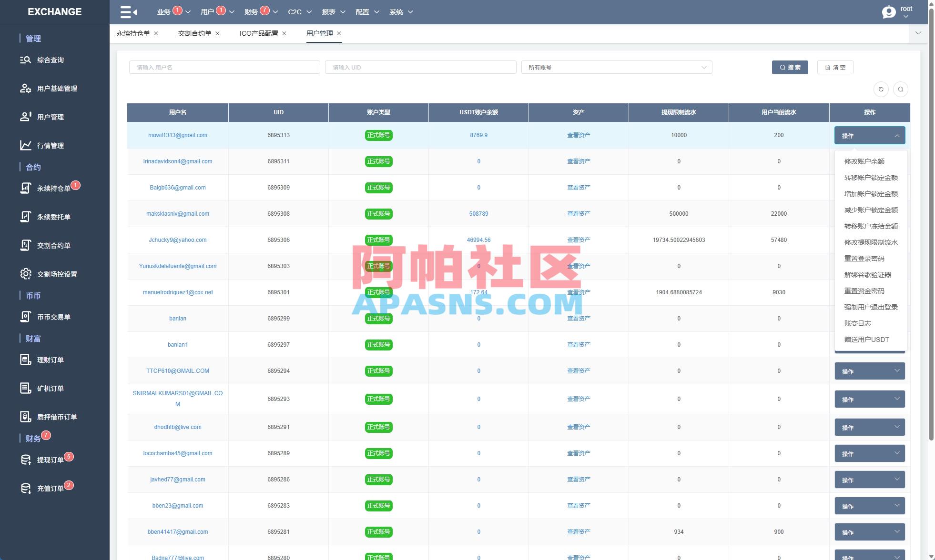View 矿机订单 orders
Viewport: 935px width, 560px height.
click(x=49, y=388)
